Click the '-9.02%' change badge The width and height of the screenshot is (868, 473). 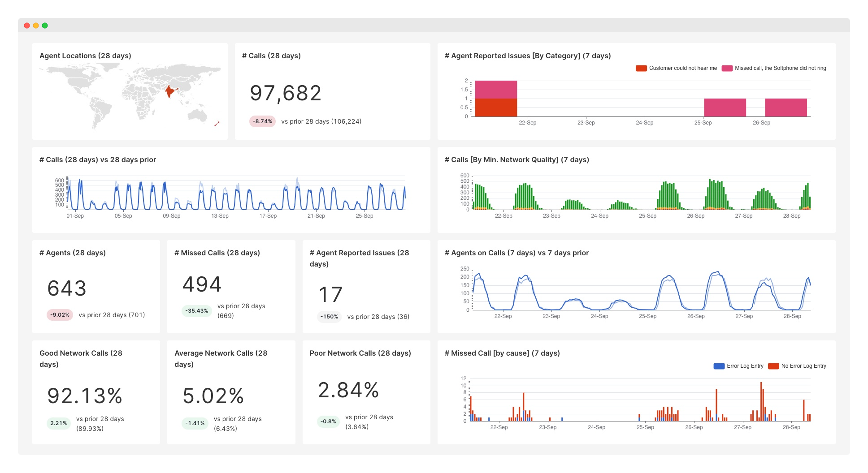click(60, 315)
